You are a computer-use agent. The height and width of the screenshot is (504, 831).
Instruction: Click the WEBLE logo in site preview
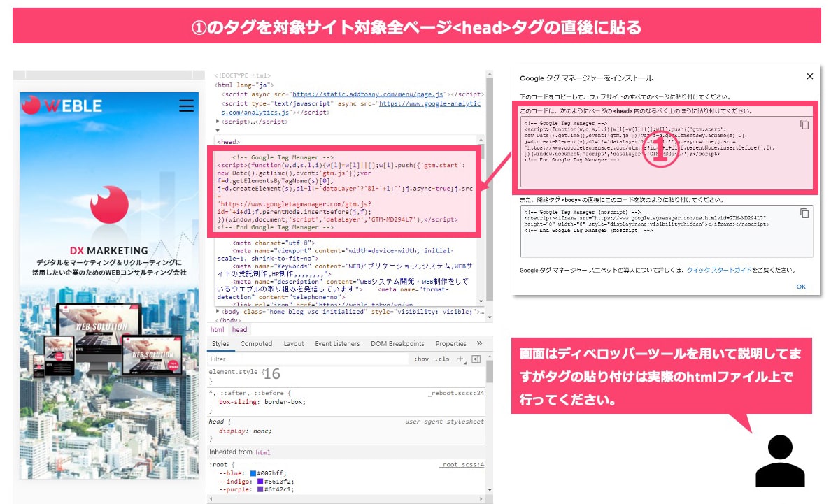(x=62, y=106)
